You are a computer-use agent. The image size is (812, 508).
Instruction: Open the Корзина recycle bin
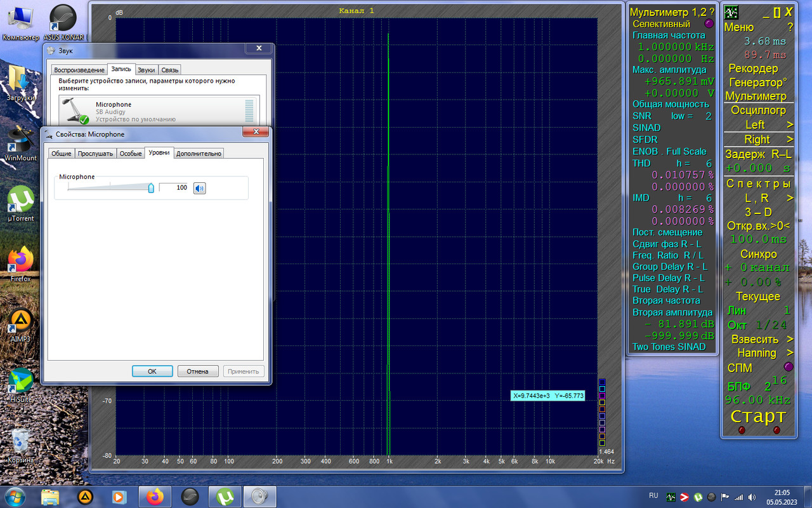pyautogui.click(x=20, y=444)
